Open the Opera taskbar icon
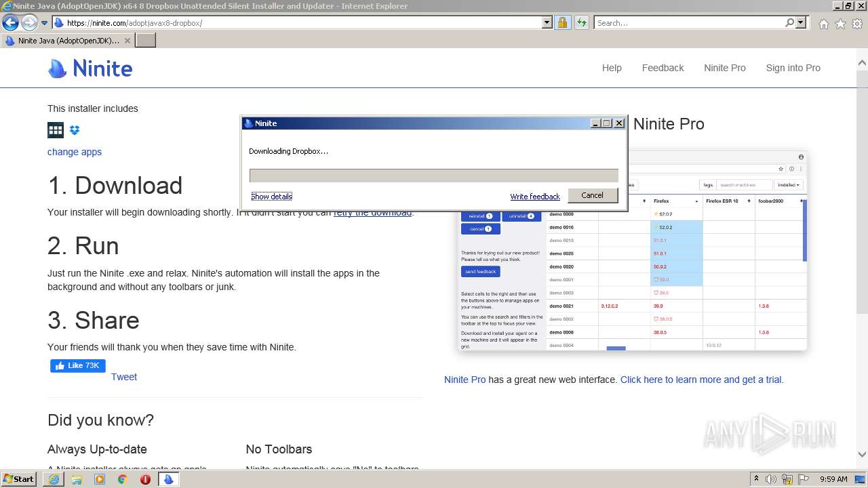Screen dimensions: 868x488 [x=145, y=479]
